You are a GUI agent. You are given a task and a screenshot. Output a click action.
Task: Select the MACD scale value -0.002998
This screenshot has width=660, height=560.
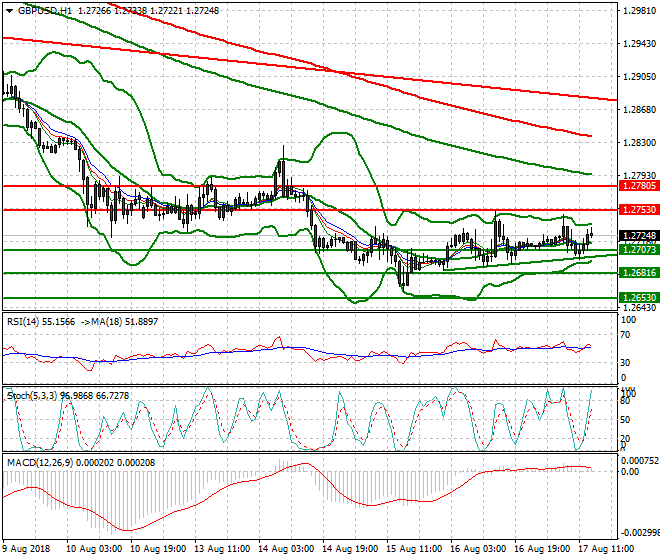point(639,533)
